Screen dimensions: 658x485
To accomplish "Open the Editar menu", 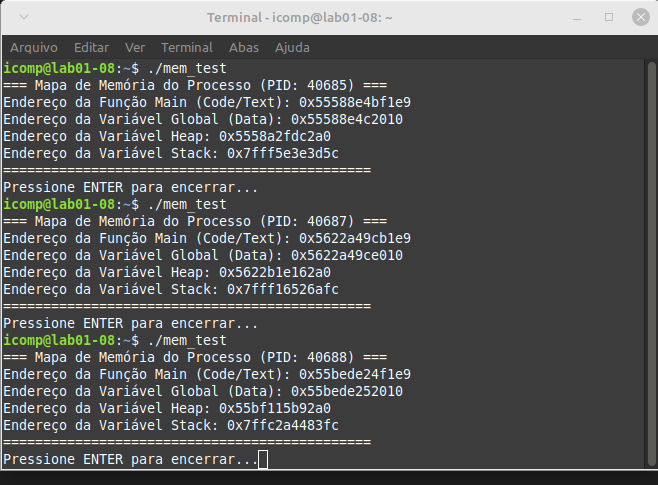I will click(92, 47).
